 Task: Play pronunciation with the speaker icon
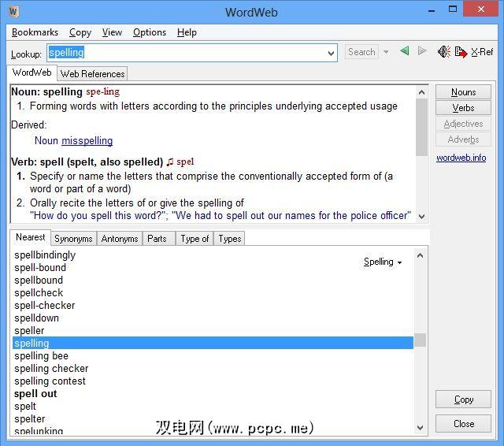point(444,51)
